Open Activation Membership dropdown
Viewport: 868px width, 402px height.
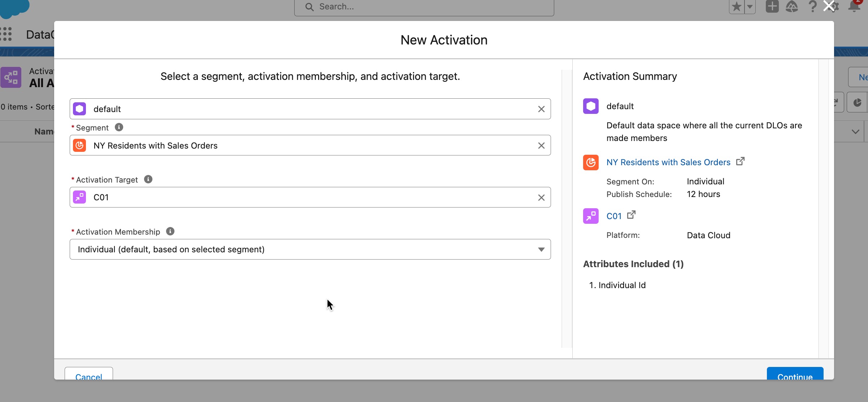pos(310,249)
